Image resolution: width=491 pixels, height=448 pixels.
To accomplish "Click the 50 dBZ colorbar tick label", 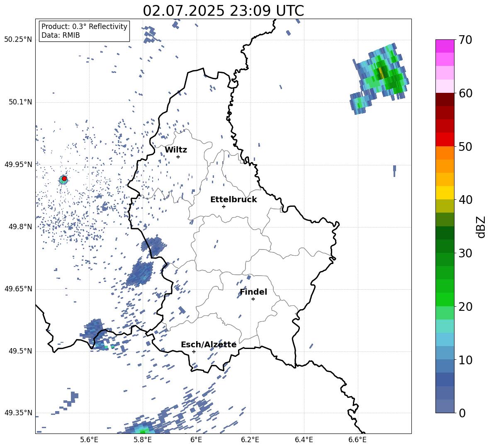I will tap(465, 147).
